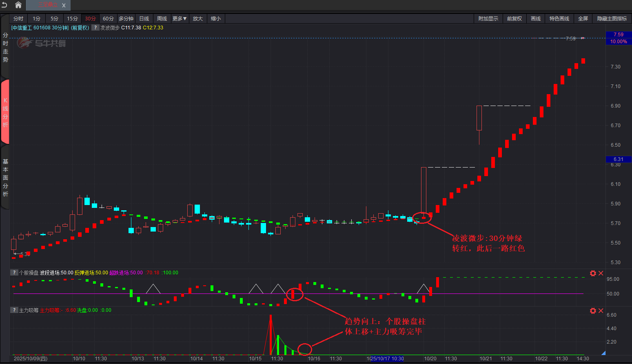Open settings gear for 个股操盘 indicator
This screenshot has height=364, width=632.
593,273
